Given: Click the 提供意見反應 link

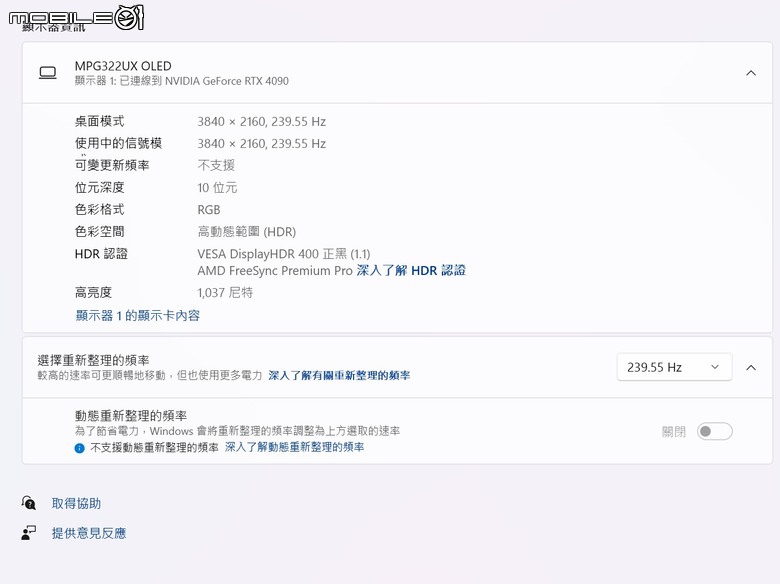Looking at the screenshot, I should point(89,533).
